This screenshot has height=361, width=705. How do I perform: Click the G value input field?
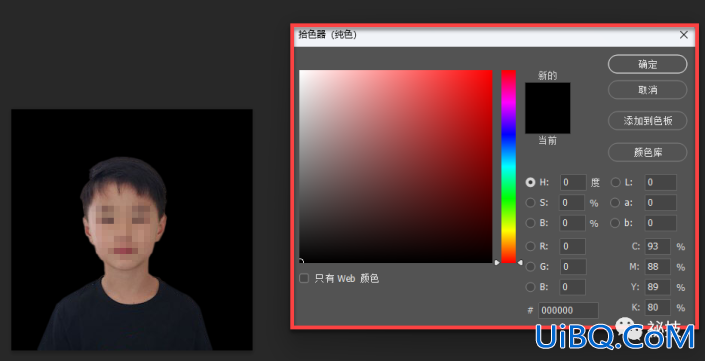[572, 267]
